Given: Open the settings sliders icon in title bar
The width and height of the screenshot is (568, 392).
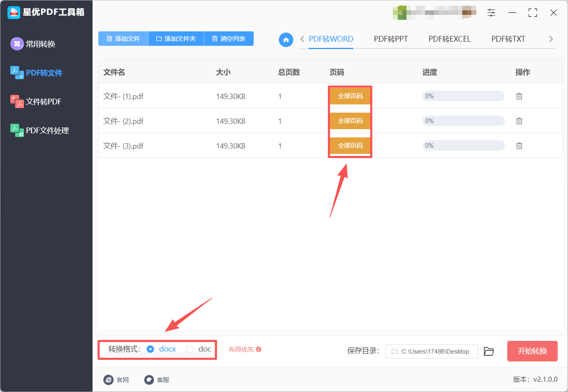Looking at the screenshot, I should tap(491, 13).
